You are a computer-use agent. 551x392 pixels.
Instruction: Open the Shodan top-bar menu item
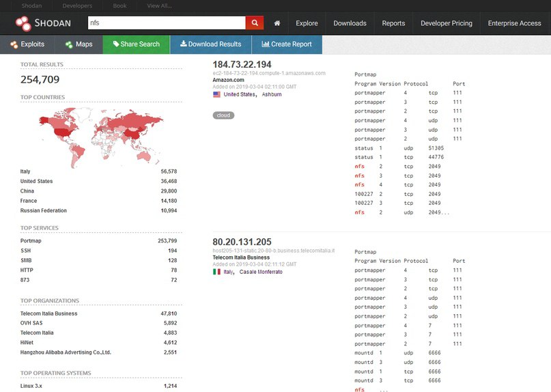(31, 5)
